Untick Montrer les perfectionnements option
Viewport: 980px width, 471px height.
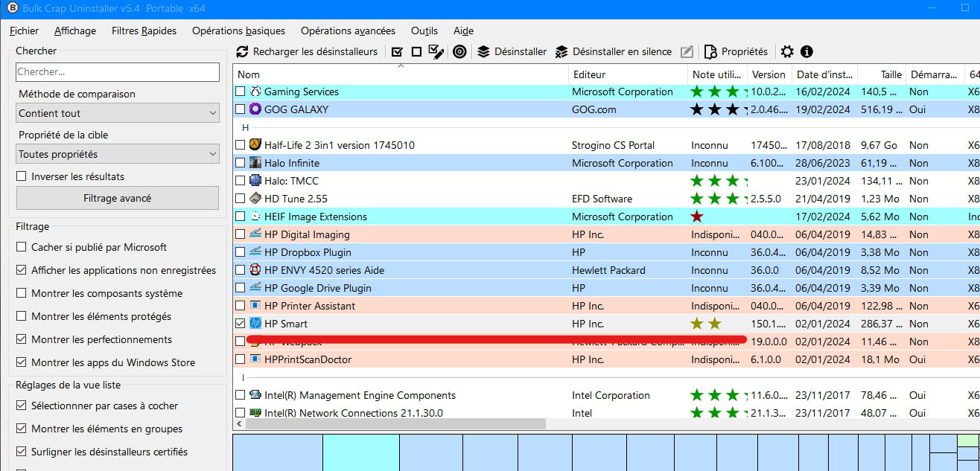point(21,339)
